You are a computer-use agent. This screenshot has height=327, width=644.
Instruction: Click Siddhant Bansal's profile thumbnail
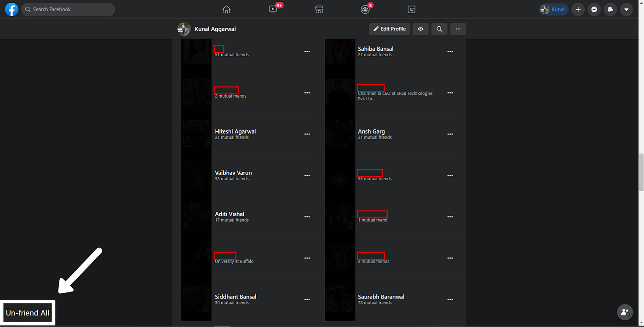click(196, 299)
